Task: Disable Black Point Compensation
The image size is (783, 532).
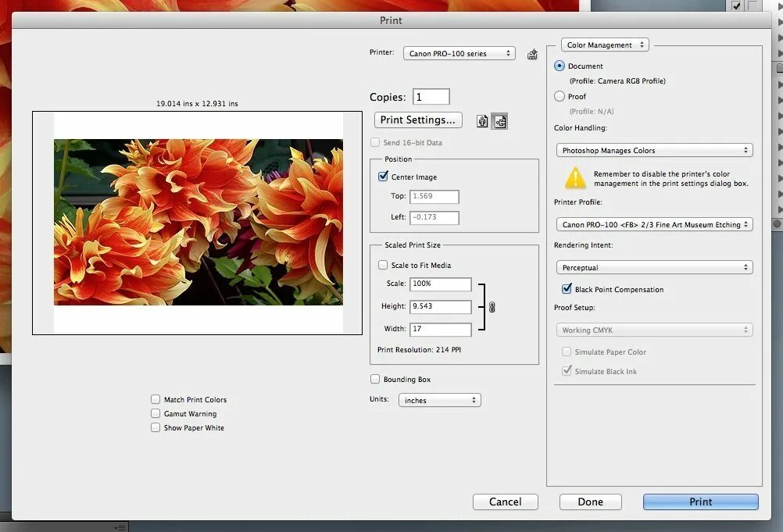Action: [567, 289]
